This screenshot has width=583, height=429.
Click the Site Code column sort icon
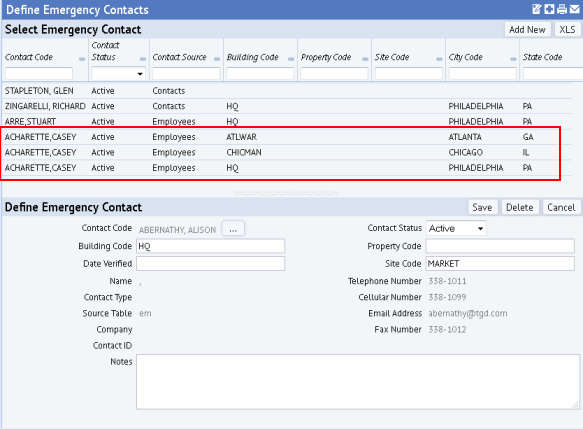pyautogui.click(x=439, y=59)
